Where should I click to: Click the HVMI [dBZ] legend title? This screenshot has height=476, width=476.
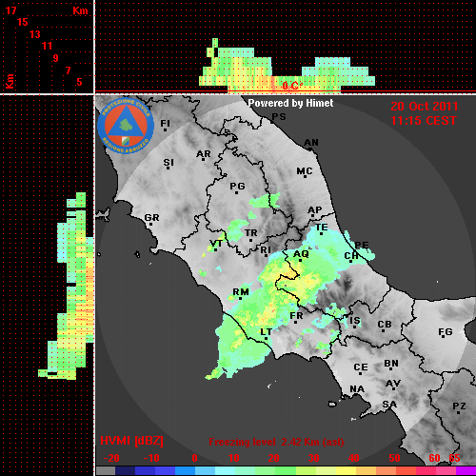click(x=131, y=441)
